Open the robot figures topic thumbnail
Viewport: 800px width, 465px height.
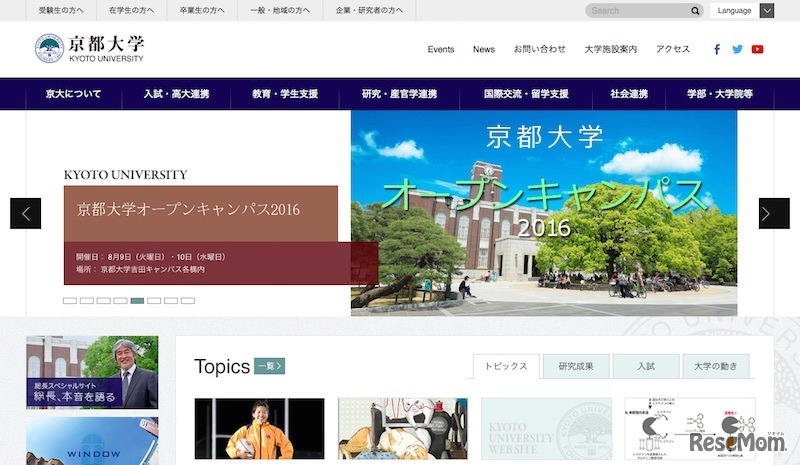pyautogui.click(x=403, y=429)
